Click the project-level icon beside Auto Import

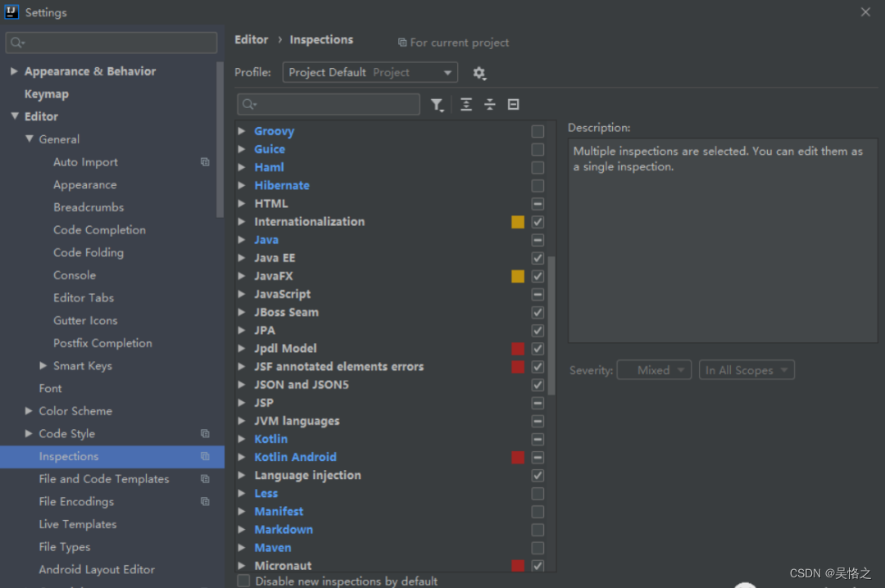pyautogui.click(x=205, y=162)
